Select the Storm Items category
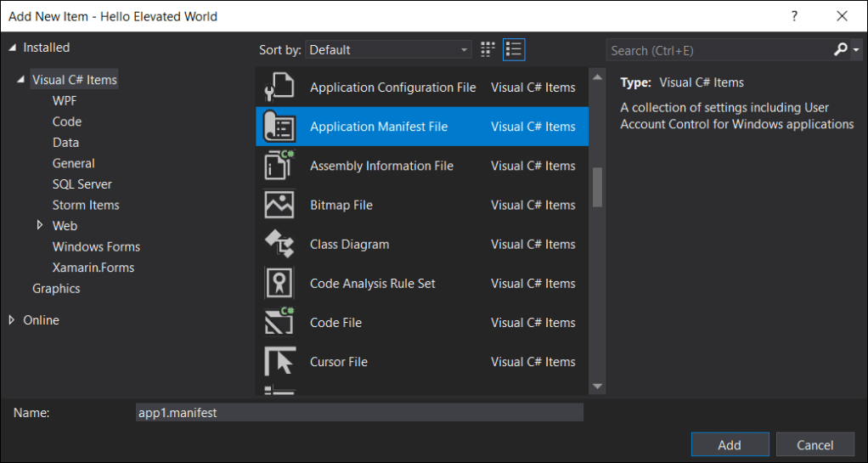Screen dimensions: 868x463 (86, 205)
